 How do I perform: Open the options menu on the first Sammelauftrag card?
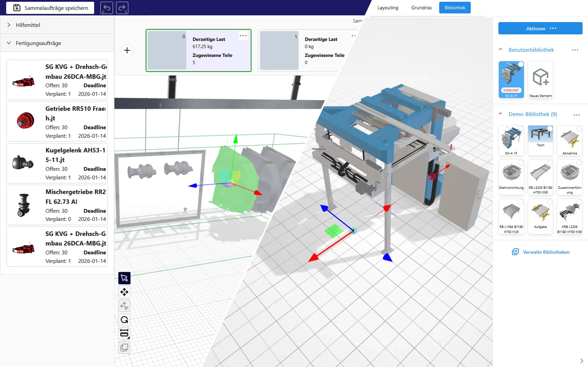pyautogui.click(x=243, y=36)
